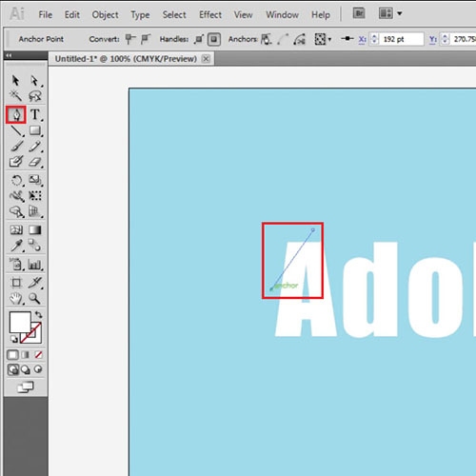
Task: Select the Direct Selection tool
Action: click(x=34, y=81)
